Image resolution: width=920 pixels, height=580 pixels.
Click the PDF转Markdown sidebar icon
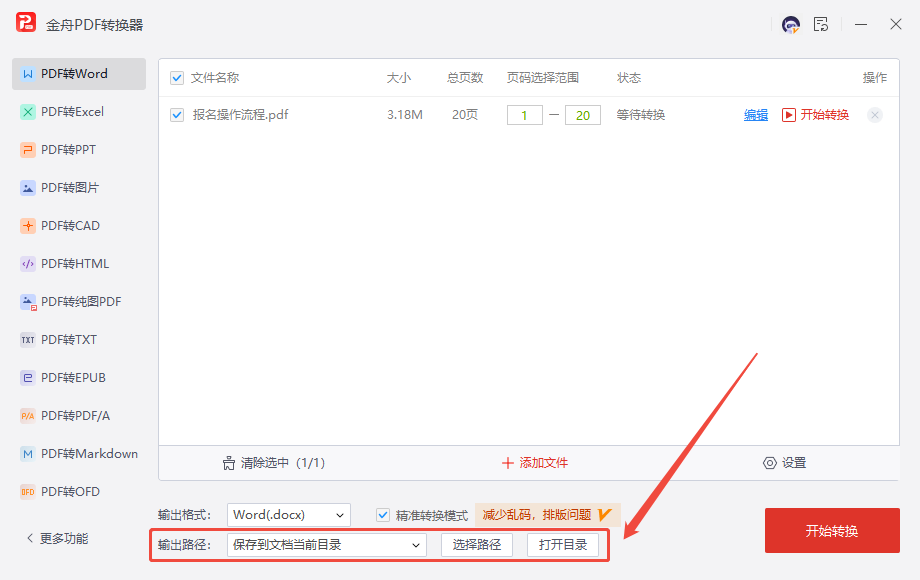[x=28, y=454]
